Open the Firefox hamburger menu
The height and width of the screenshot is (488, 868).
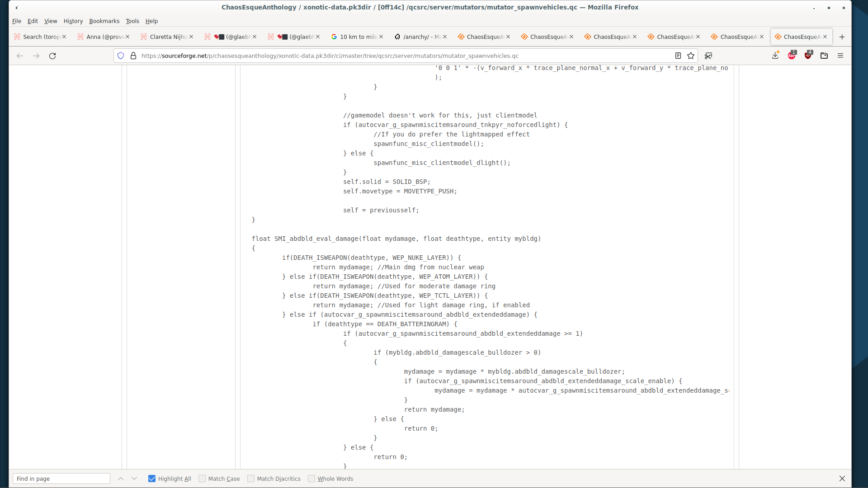pyautogui.click(x=840, y=56)
